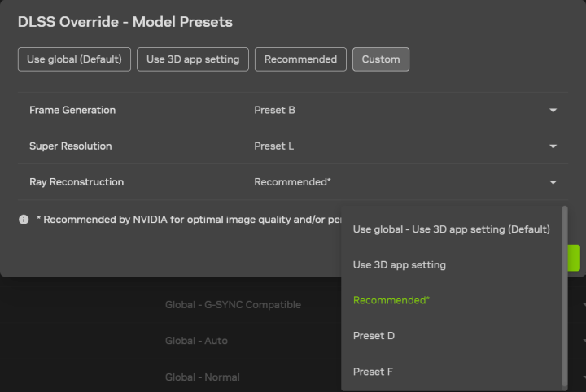Select the green Recommended* option in list

(452, 300)
